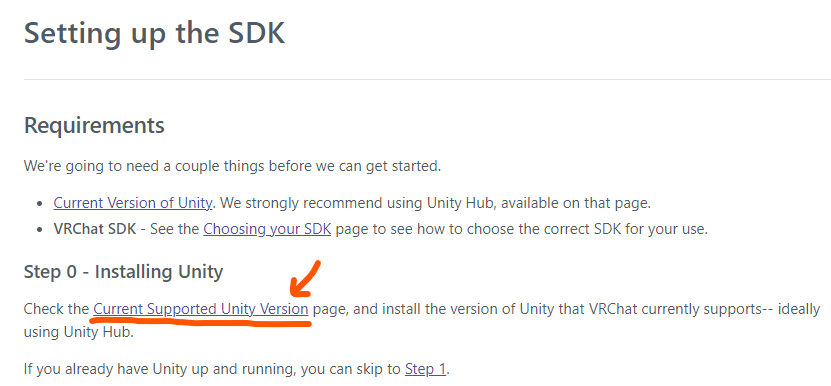Follow the "Choosing your SDK" link
Screen dimensions: 831x386
coord(267,230)
